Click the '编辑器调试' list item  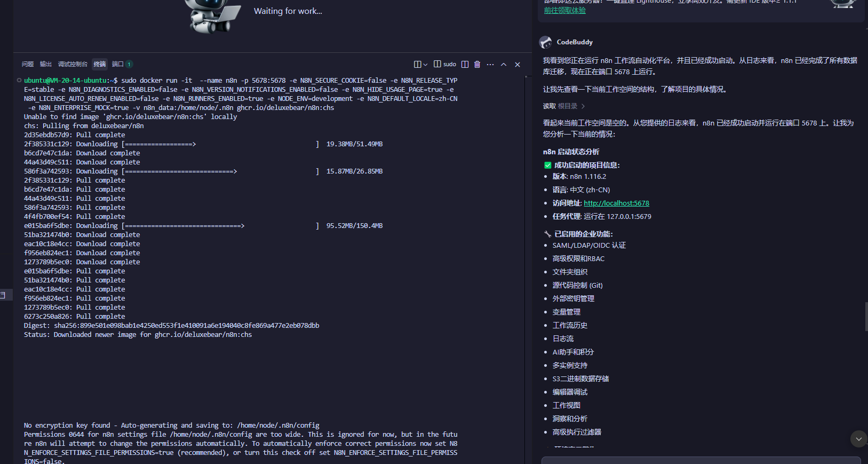pos(570,392)
